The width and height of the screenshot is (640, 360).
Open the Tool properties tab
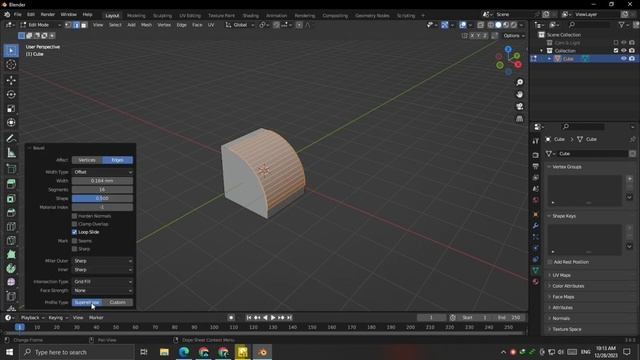[x=536, y=141]
